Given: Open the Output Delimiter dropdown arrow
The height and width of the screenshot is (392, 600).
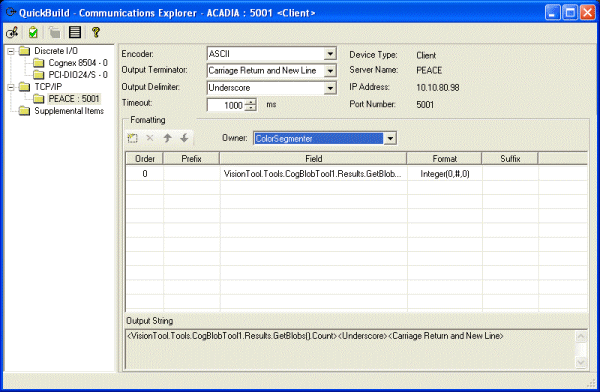Looking at the screenshot, I should [x=330, y=88].
